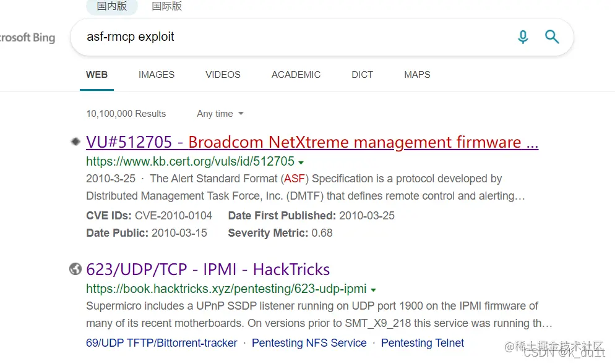Open the 69/UDP TFTP/Bittorrent-tracker link
The width and height of the screenshot is (615, 364).
pos(161,343)
